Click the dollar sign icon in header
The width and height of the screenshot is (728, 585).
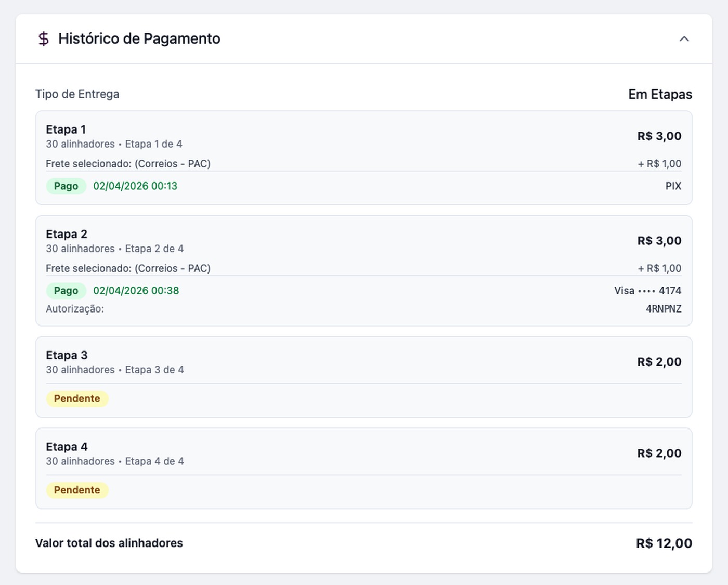(x=44, y=39)
